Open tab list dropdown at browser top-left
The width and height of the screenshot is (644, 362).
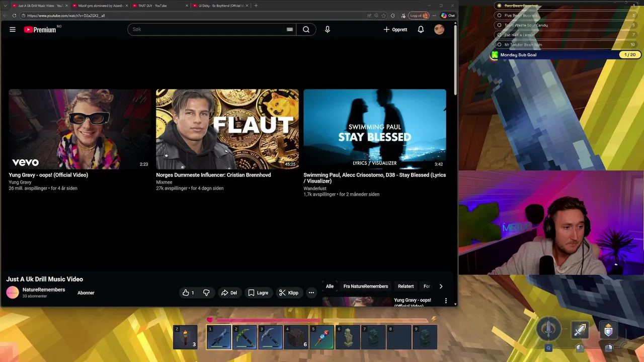pyautogui.click(x=5, y=6)
